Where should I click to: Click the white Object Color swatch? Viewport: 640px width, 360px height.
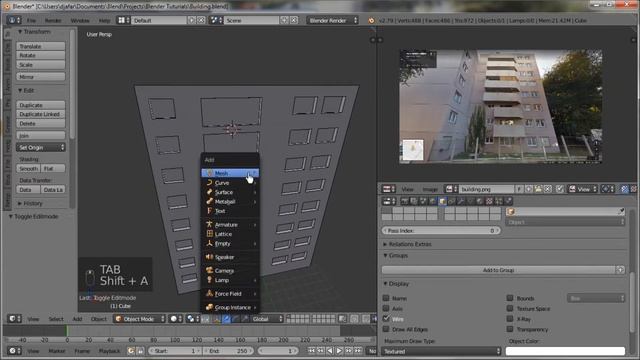coord(565,351)
